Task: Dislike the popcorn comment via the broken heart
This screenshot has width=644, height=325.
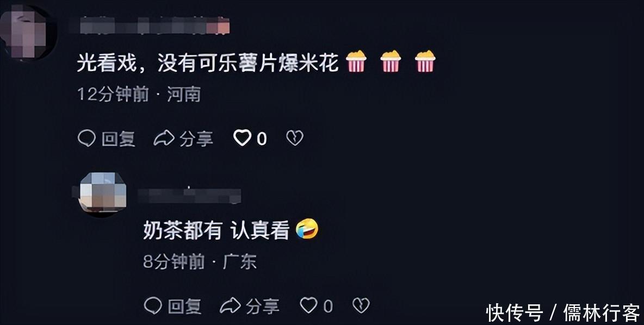Action: tap(295, 138)
